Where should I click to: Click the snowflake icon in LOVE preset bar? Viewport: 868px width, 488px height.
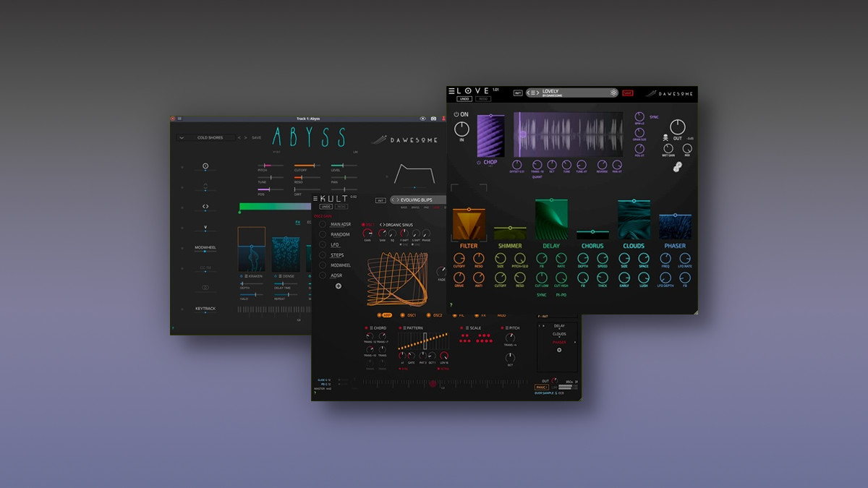[613, 93]
